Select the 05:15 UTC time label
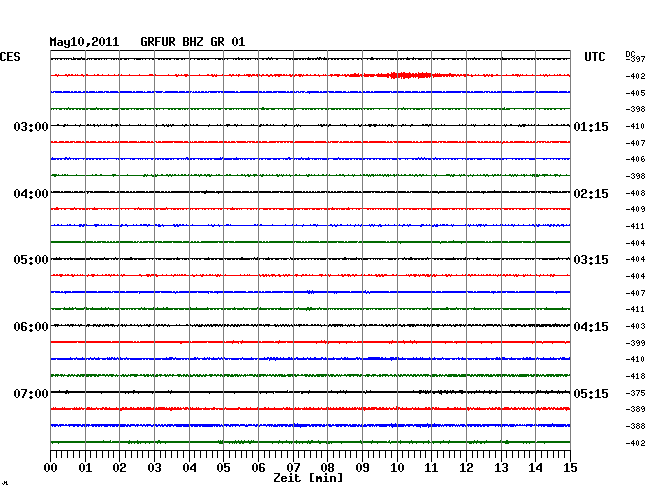The width and height of the screenshot is (650, 494). point(591,393)
